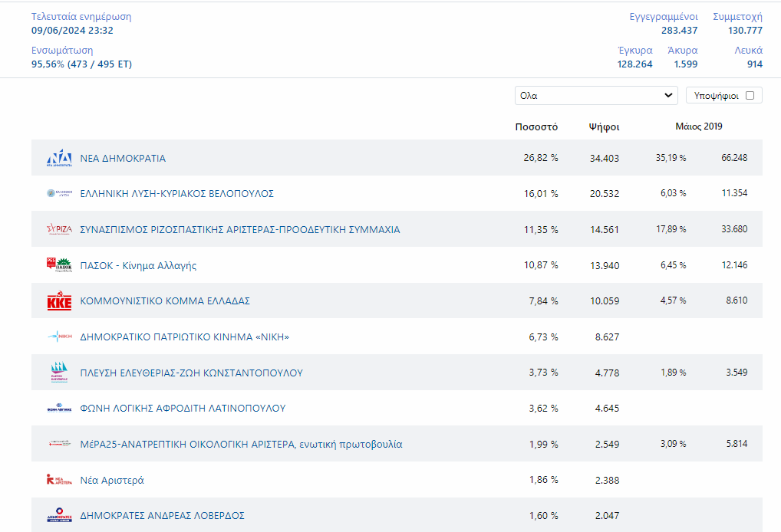
Task: Click SYRIZA 2019 votes 33.680
Action: coord(734,229)
